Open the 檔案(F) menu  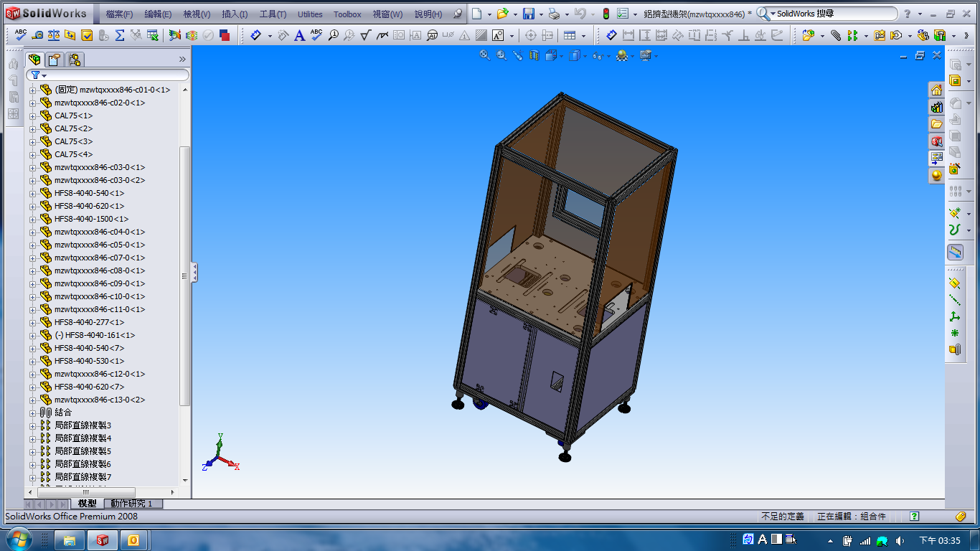(119, 14)
